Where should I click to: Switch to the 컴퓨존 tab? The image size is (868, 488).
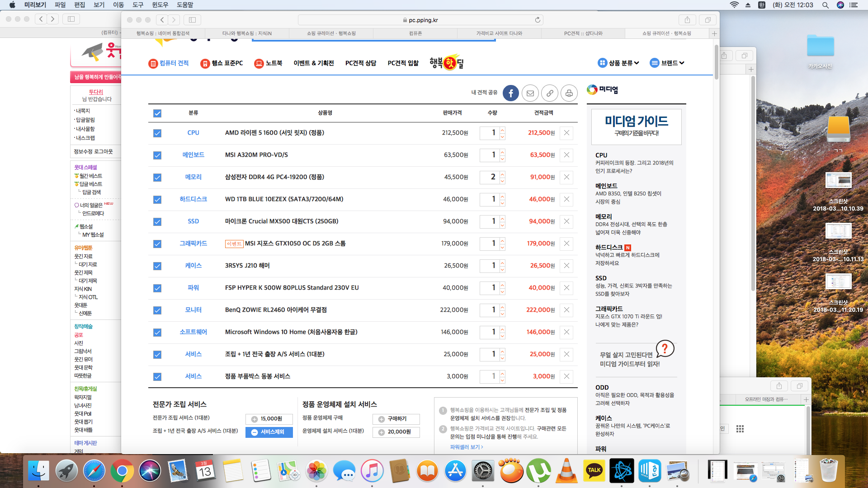click(x=415, y=33)
